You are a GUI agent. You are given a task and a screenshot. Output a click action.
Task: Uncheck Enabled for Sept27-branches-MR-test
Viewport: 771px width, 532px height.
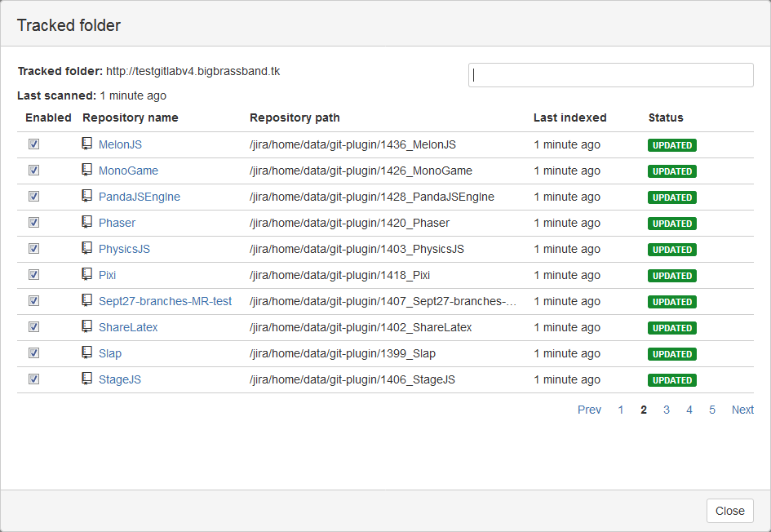tap(34, 300)
